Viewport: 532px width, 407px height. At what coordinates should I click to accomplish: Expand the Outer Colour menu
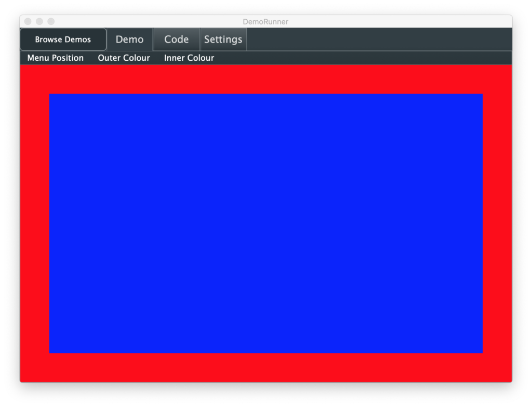(124, 58)
